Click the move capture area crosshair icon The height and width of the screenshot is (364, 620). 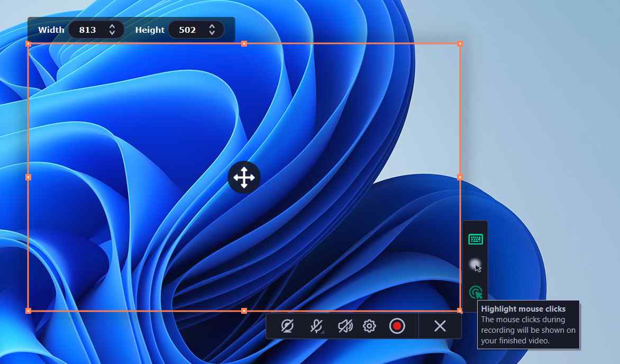(x=244, y=177)
